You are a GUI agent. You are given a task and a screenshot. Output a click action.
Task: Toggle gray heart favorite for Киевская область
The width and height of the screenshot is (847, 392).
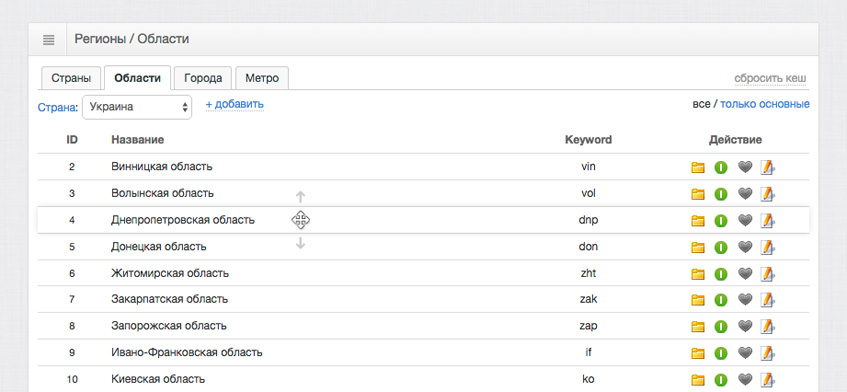pos(745,380)
